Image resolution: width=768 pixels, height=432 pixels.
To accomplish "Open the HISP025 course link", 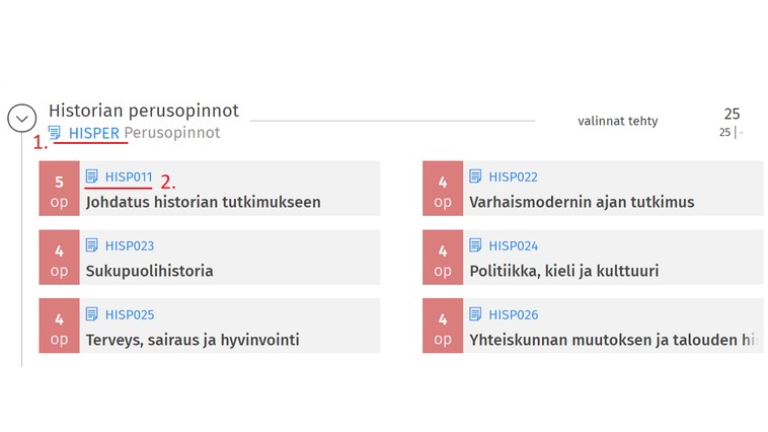I will pos(129,315).
